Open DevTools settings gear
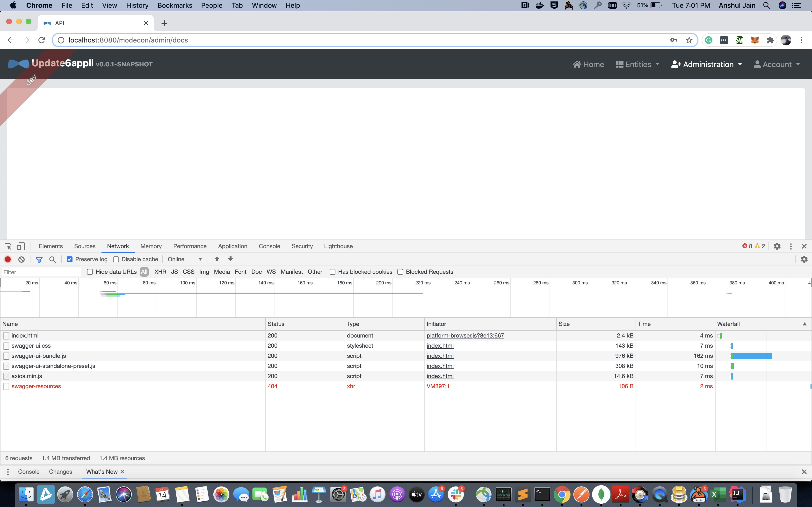The height and width of the screenshot is (507, 812). tap(777, 246)
